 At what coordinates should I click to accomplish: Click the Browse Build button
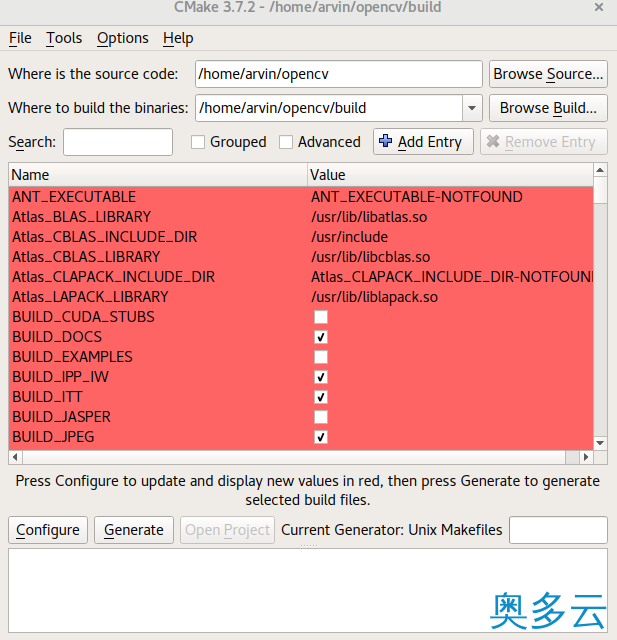(x=548, y=108)
